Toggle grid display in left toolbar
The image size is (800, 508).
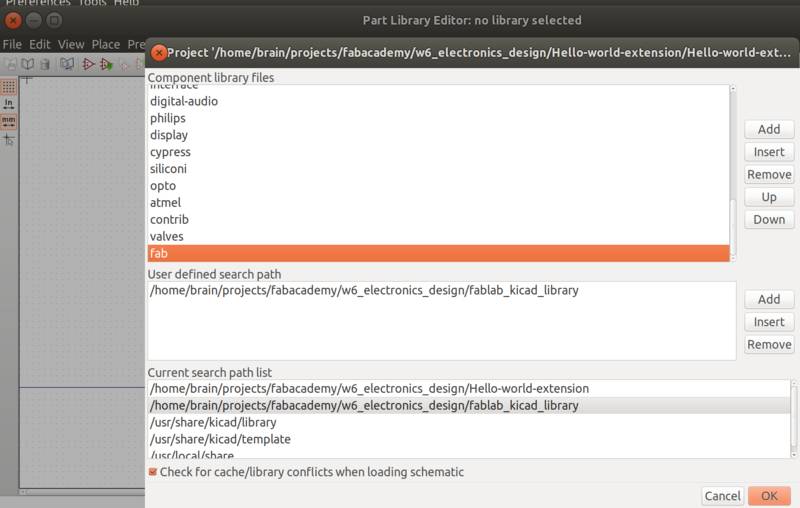9,87
